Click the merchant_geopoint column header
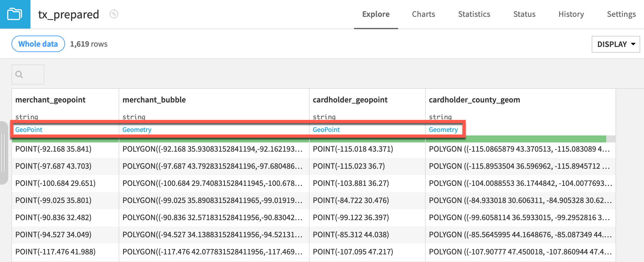644x262 pixels. point(50,100)
